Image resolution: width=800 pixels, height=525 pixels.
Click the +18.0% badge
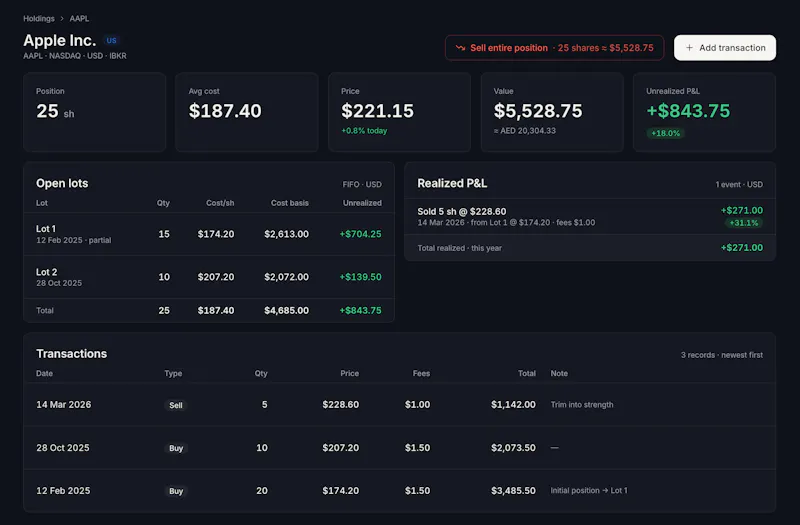tap(665, 133)
